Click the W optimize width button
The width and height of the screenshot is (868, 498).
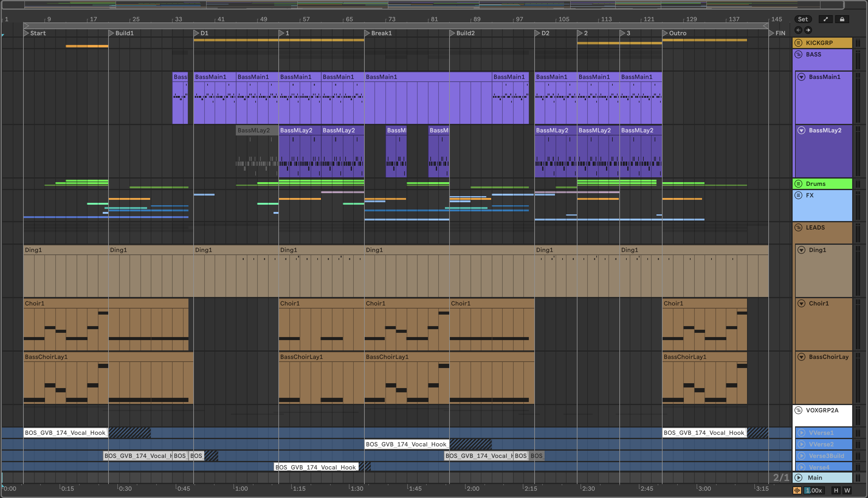coord(847,490)
